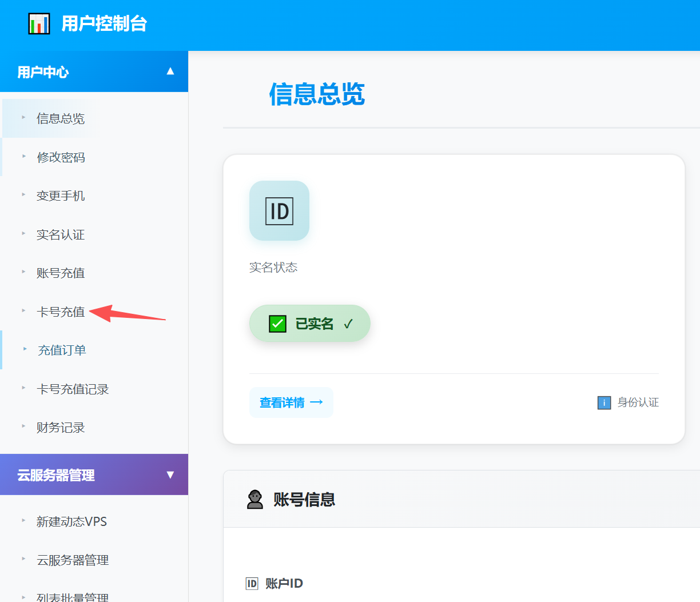Navigate to 账号充值
The width and height of the screenshot is (700, 602).
pos(61,273)
